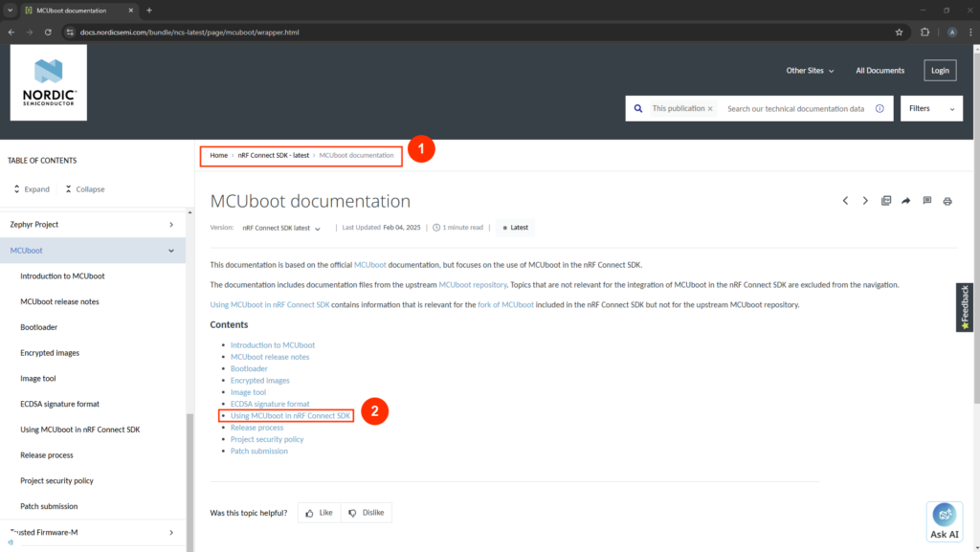Reload the page in the browser
This screenshot has height=552, width=980.
48,32
